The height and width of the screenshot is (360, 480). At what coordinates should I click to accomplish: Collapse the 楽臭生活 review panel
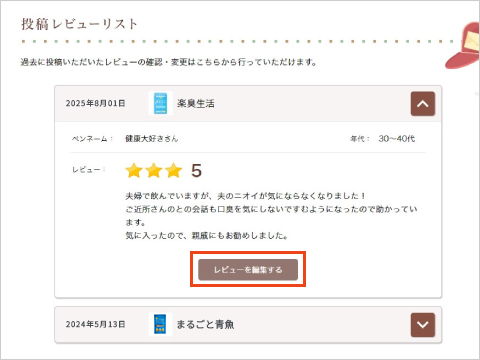[x=423, y=104]
